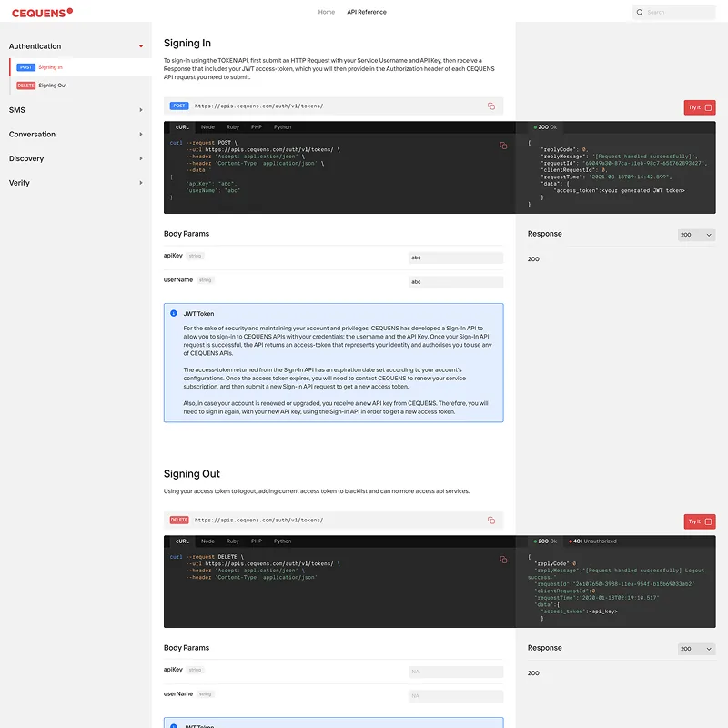728x728 pixels.
Task: Click the Signing In heading
Action: 187,43
